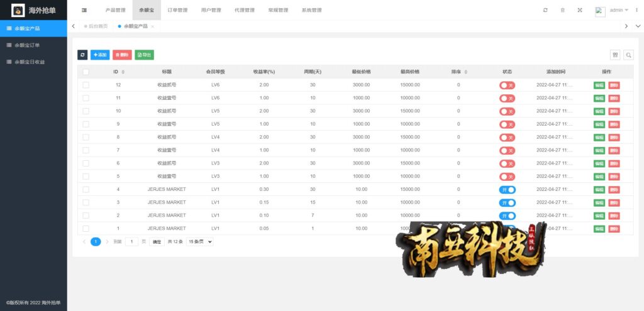Open the 常规管理 top menu
The image size is (644, 311).
278,10
